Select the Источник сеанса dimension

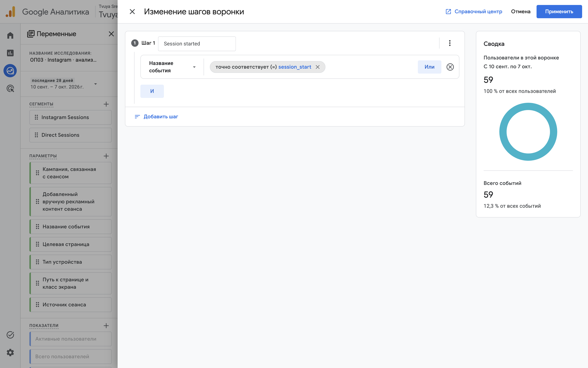pyautogui.click(x=70, y=305)
